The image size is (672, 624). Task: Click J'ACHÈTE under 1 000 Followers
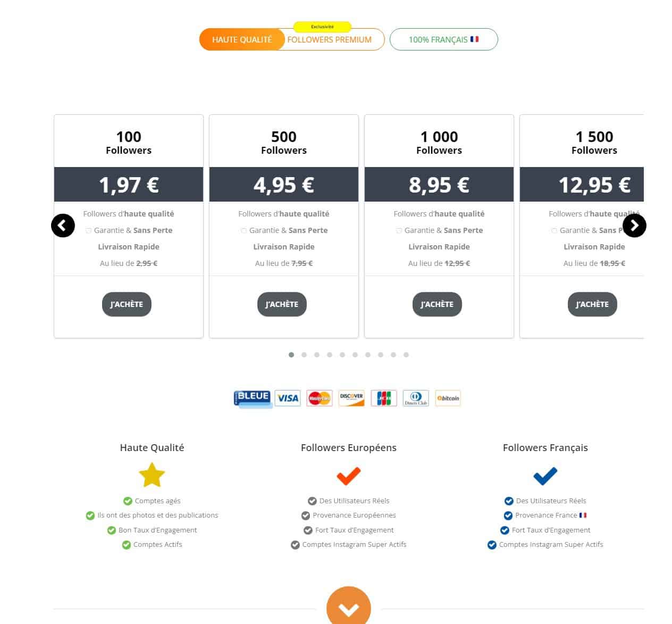coord(437,304)
